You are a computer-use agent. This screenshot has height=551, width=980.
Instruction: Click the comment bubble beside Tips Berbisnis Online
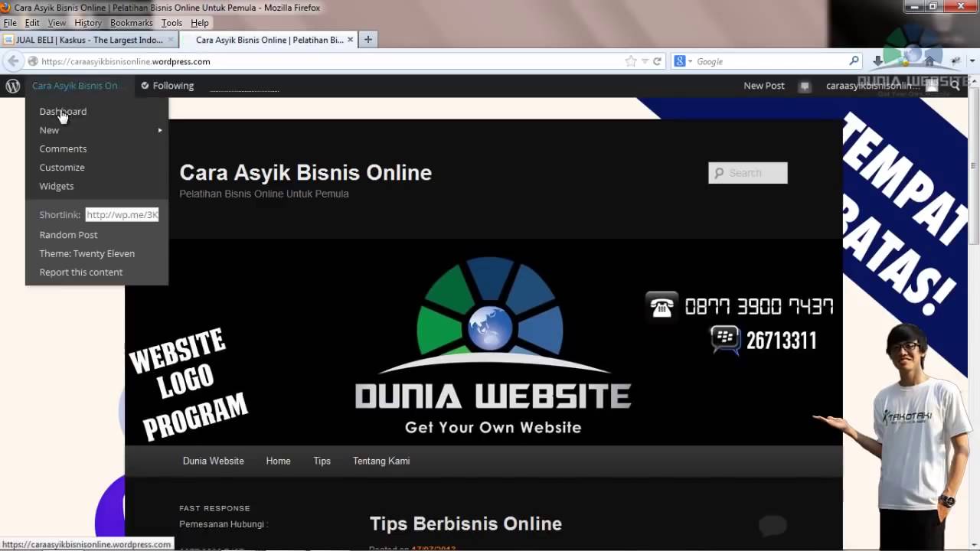(x=773, y=525)
